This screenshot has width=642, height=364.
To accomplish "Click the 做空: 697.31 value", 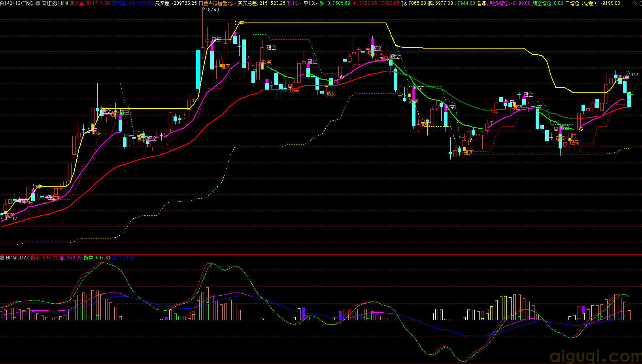I will coord(97,258).
